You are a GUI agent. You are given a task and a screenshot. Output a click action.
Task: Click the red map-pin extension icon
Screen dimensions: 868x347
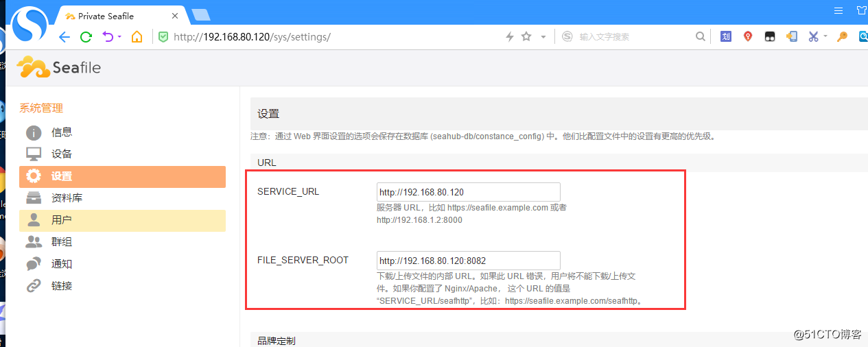pos(748,37)
